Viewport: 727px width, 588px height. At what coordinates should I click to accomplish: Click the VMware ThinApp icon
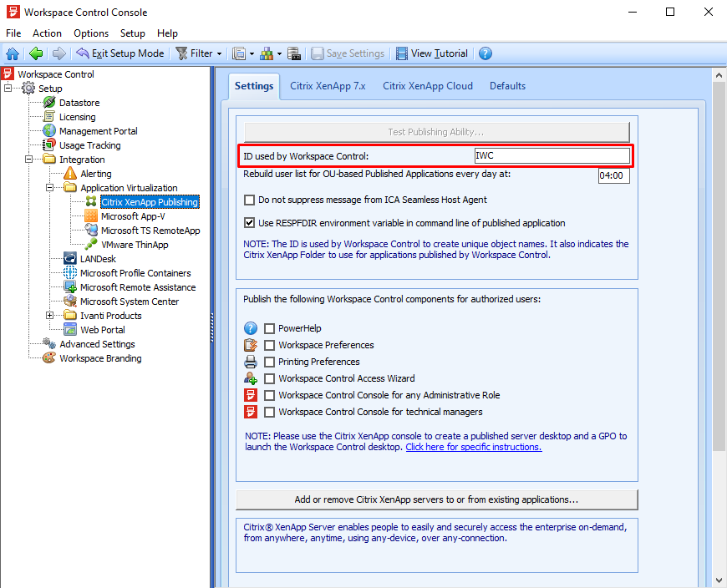[91, 244]
